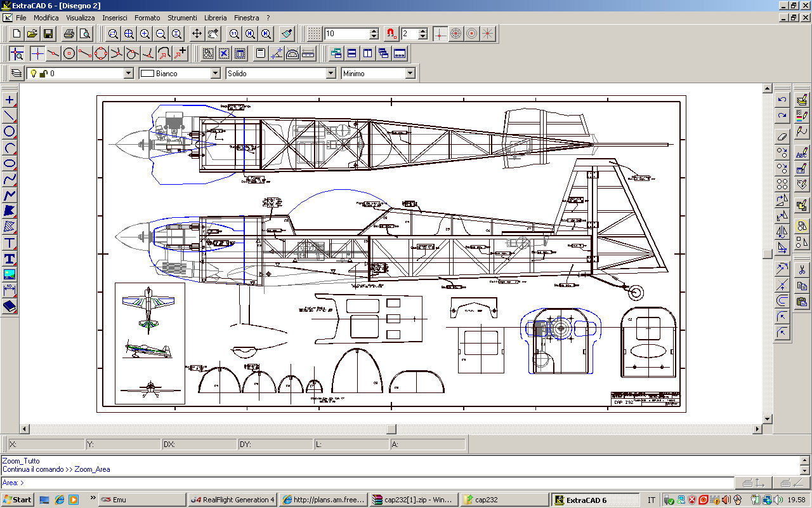Click the Print icon in toolbar
Viewport: 812px width, 508px height.
pyautogui.click(x=69, y=34)
